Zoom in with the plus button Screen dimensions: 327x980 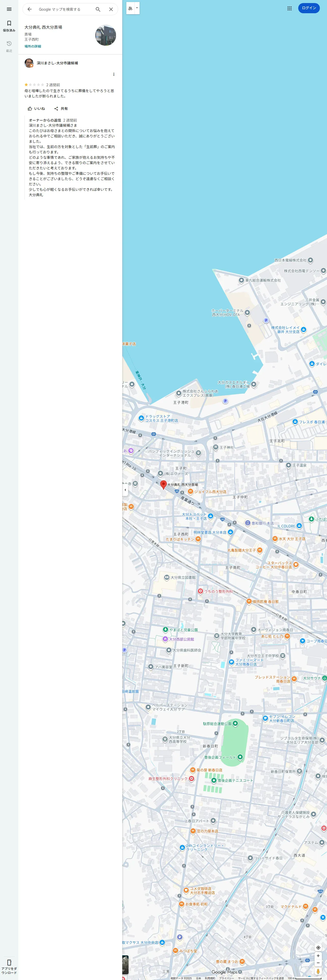[x=318, y=956]
